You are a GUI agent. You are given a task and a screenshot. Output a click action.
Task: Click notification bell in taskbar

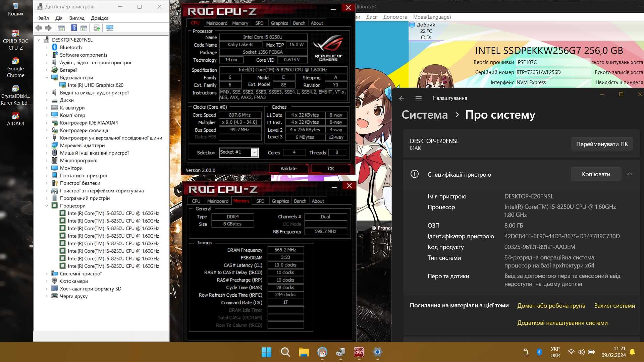632,352
